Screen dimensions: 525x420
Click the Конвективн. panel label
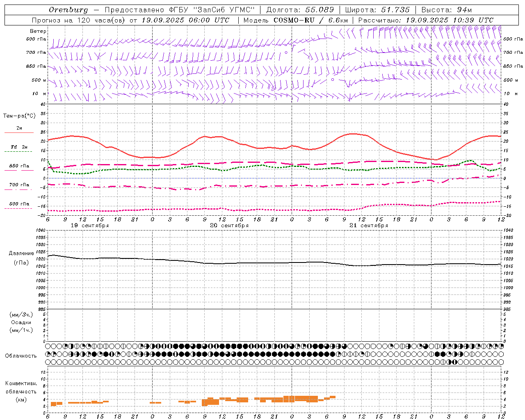tap(21, 383)
